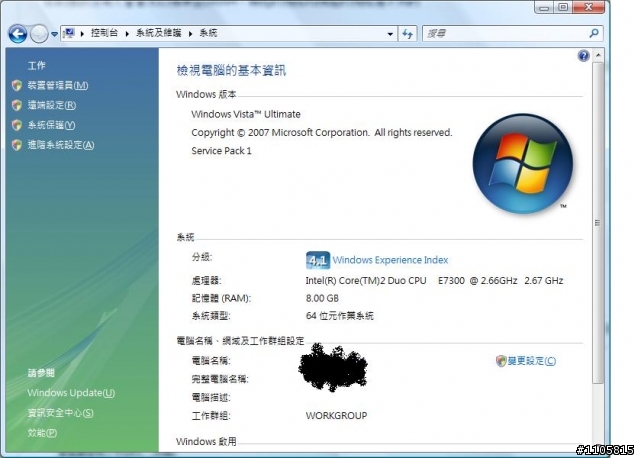Expand the arrow after 控制台 breadcrumb
The image size is (640, 458).
pos(127,33)
